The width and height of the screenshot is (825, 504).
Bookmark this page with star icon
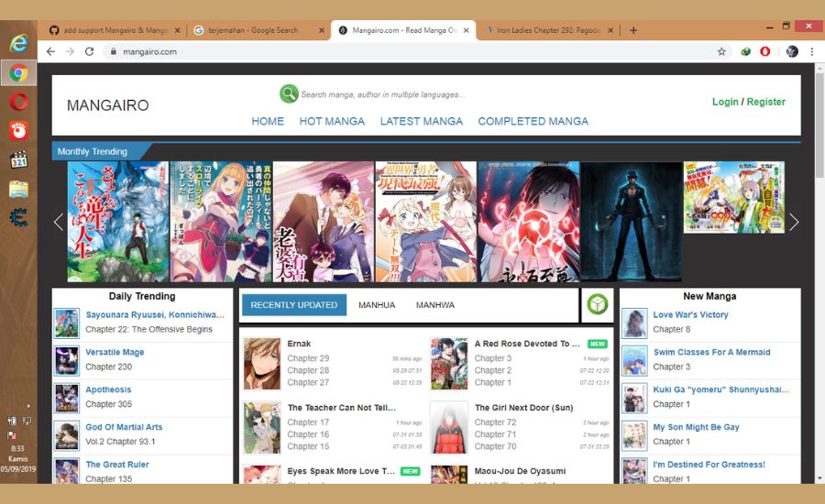coord(721,51)
